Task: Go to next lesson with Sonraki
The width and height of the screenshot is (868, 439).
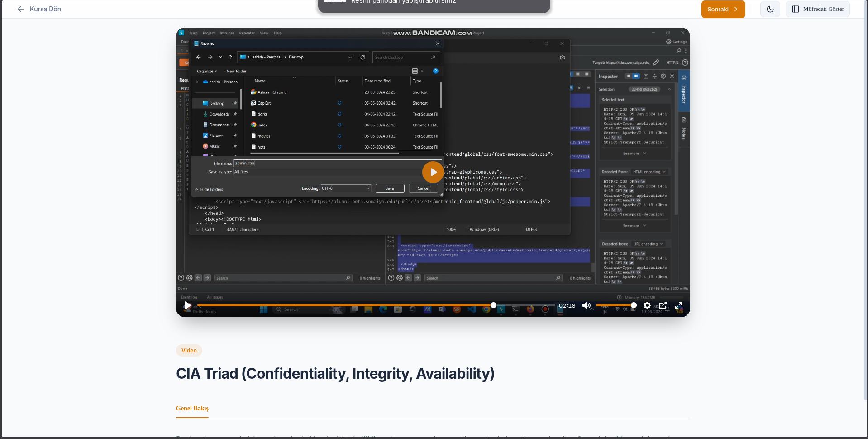Action: pos(723,9)
